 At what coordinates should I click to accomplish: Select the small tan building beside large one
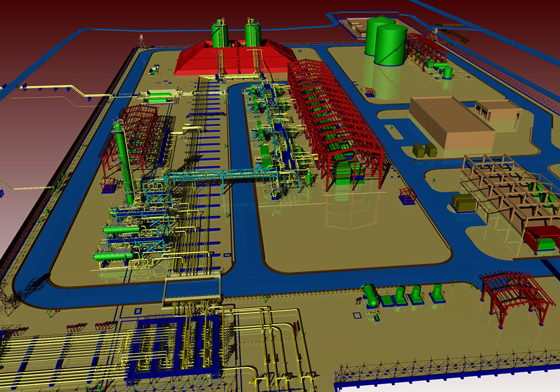(497, 111)
